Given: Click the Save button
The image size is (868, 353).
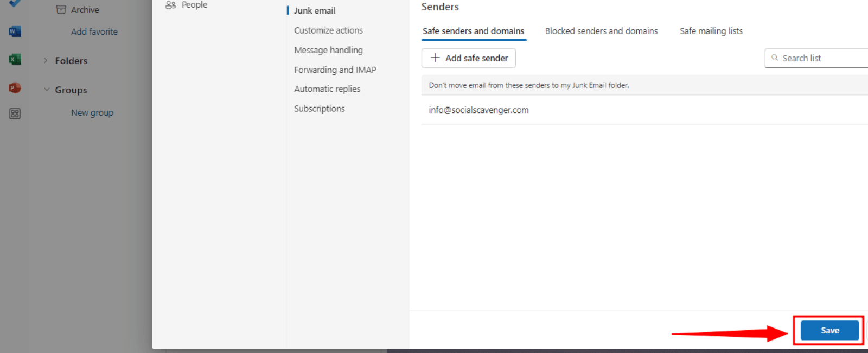Looking at the screenshot, I should point(829,330).
